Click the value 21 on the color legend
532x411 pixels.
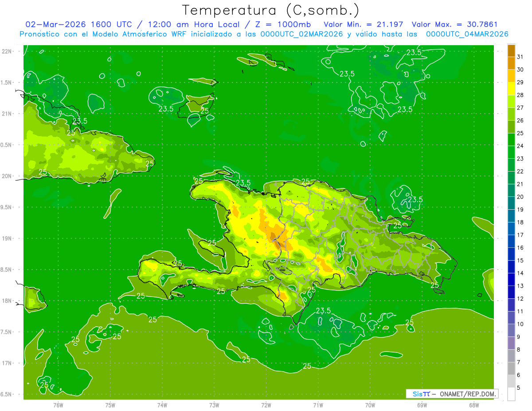(520, 184)
